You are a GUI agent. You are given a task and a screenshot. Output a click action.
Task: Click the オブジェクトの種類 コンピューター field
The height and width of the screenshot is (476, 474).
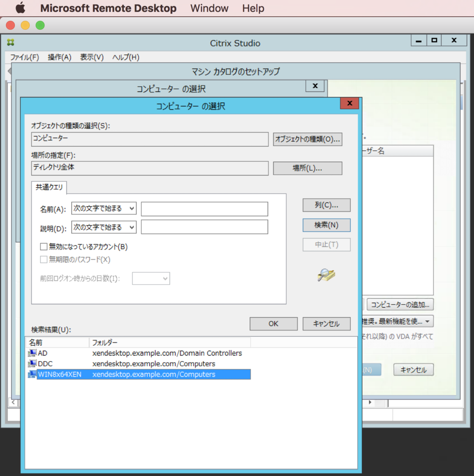tap(150, 139)
